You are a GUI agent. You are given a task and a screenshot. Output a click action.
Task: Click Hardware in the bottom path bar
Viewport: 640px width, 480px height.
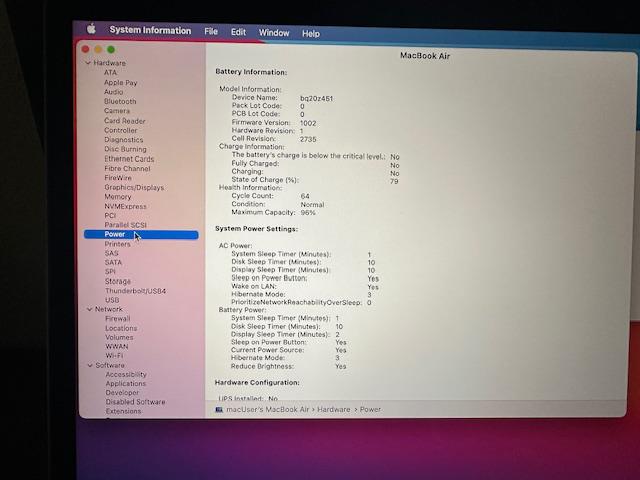tap(333, 409)
